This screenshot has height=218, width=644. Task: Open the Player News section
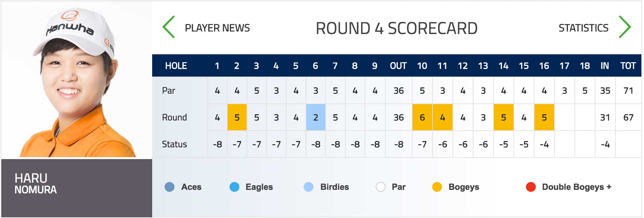point(217,28)
